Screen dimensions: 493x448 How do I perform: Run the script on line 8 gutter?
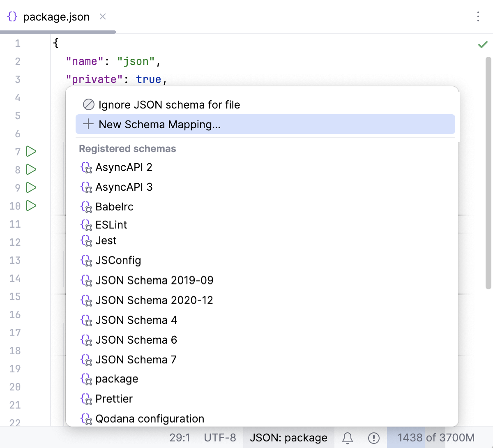pyautogui.click(x=31, y=169)
